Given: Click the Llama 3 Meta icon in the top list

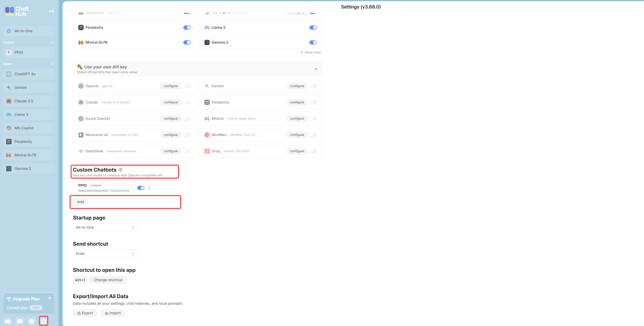Looking at the screenshot, I should coord(207,28).
